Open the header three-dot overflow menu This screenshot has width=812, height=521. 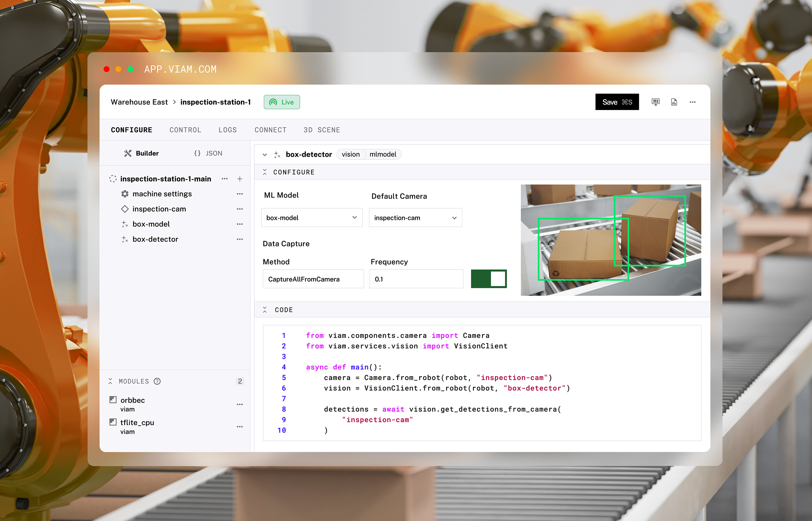click(x=692, y=102)
